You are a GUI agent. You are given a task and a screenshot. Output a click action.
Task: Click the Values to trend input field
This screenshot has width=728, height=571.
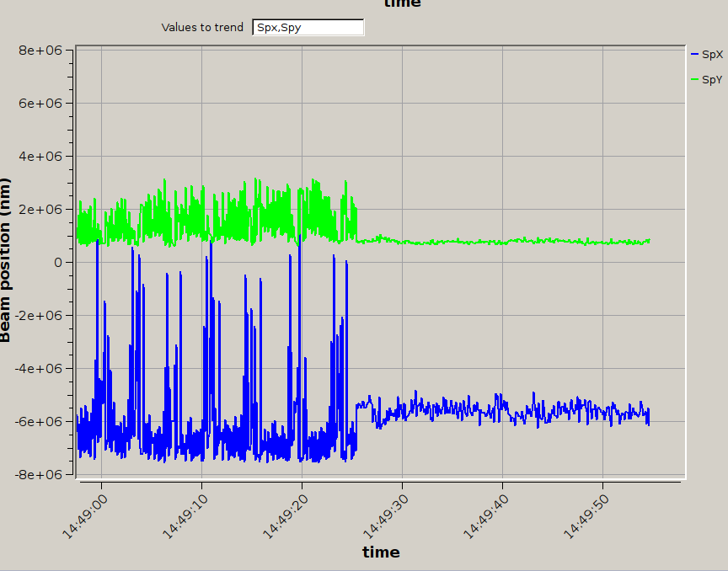tap(308, 28)
